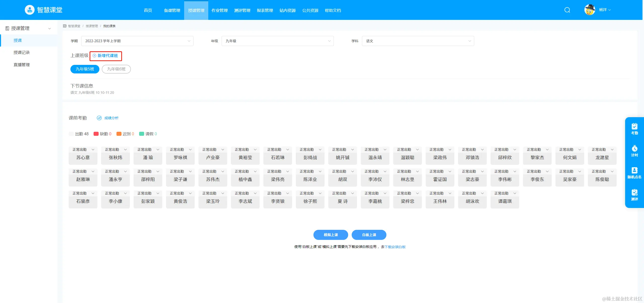
Task: Collapse the 授课管理 sidebar section
Action: 49,28
